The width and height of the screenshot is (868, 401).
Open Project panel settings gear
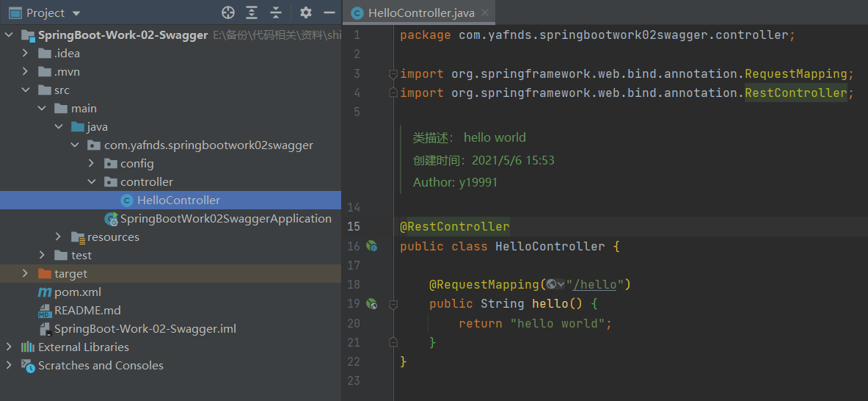tap(305, 12)
